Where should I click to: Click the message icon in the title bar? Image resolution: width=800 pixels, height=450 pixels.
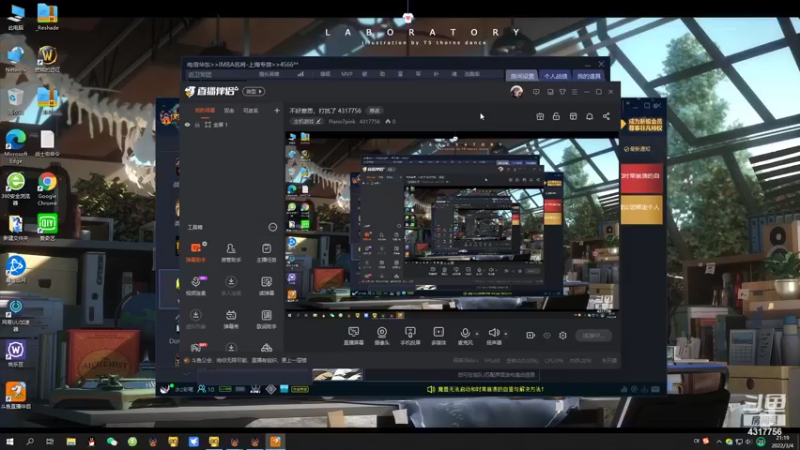coord(536,92)
